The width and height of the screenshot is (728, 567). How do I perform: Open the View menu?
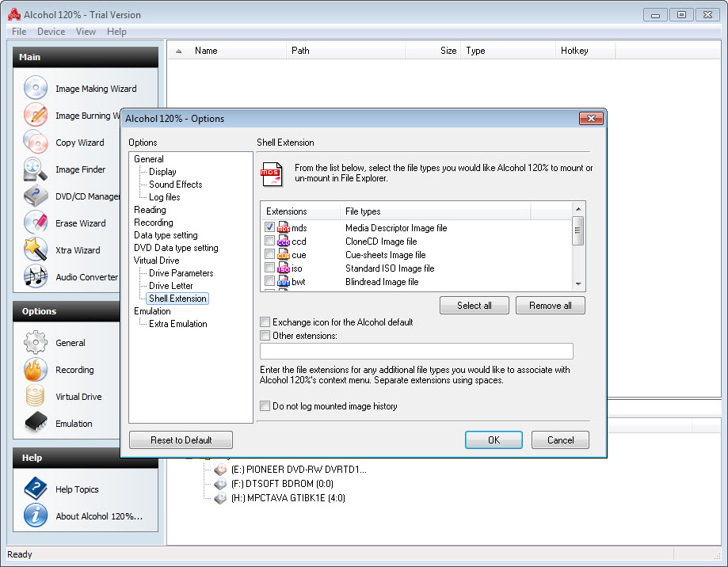click(x=86, y=32)
